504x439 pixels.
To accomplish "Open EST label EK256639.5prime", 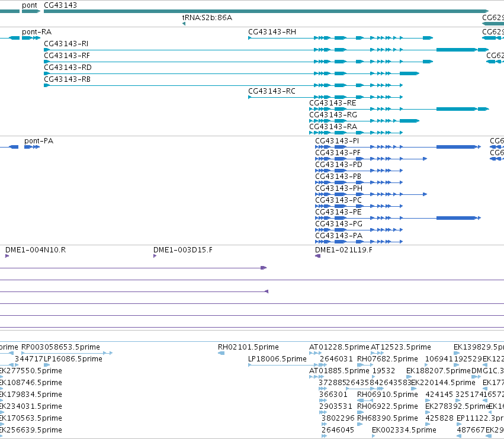I will [31, 431].
